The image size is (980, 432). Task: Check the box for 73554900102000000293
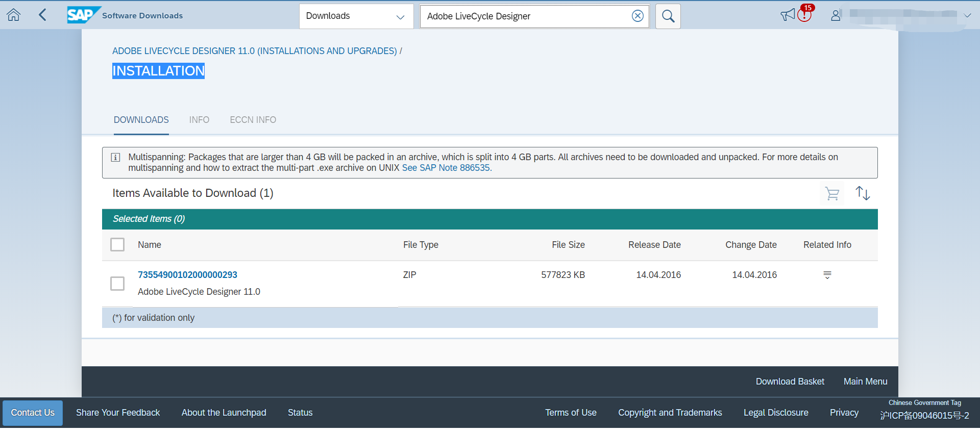coord(117,284)
